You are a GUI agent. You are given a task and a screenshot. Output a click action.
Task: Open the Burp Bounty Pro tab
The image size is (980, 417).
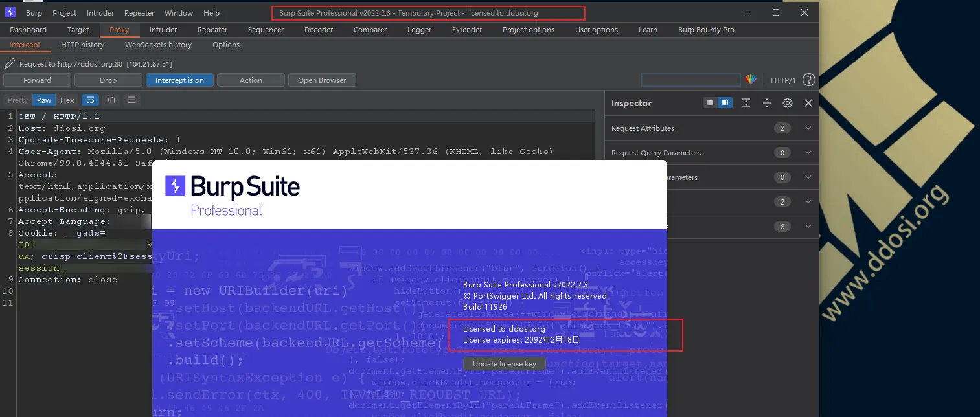click(706, 30)
